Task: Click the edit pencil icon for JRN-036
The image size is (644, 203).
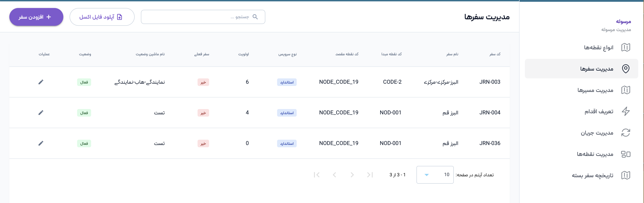Action: click(41, 143)
